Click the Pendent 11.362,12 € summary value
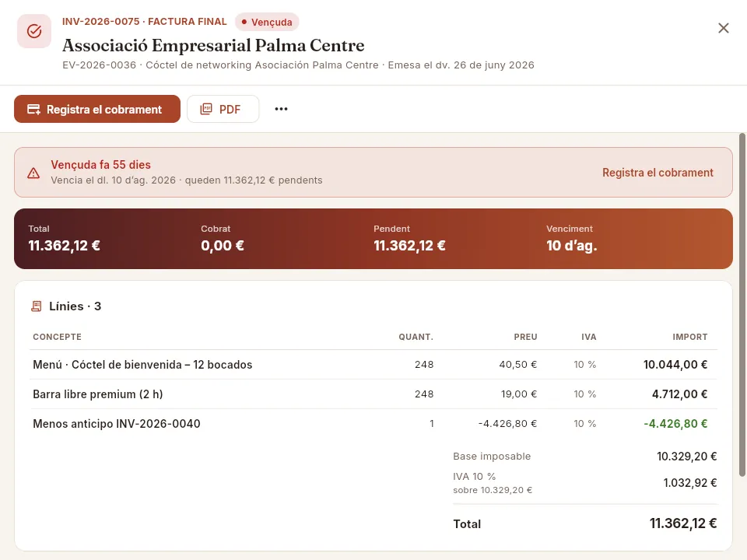This screenshot has height=560, width=747. pyautogui.click(x=409, y=246)
